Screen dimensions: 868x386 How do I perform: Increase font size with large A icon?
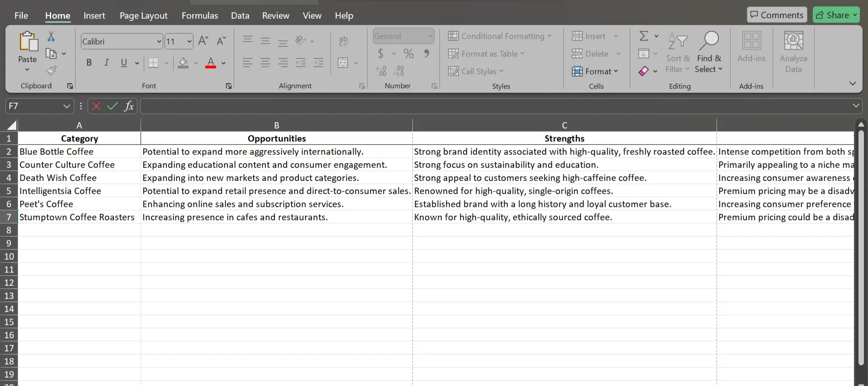(x=203, y=41)
